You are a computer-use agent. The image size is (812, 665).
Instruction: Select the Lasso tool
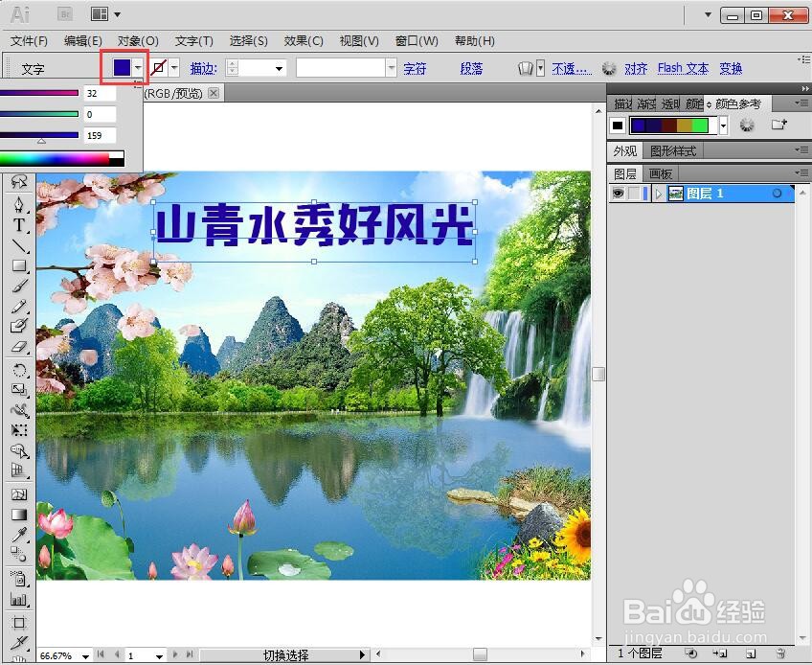[x=19, y=181]
